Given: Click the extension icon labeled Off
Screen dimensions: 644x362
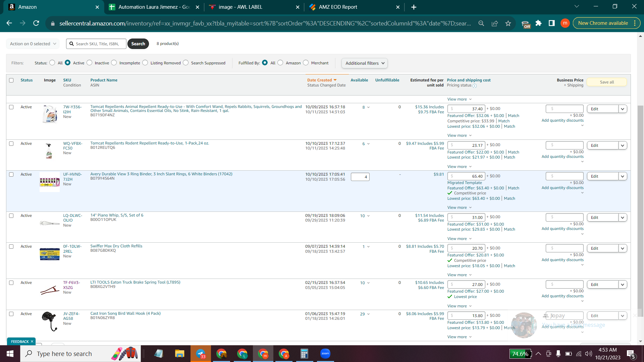Looking at the screenshot, I should coord(526,24).
